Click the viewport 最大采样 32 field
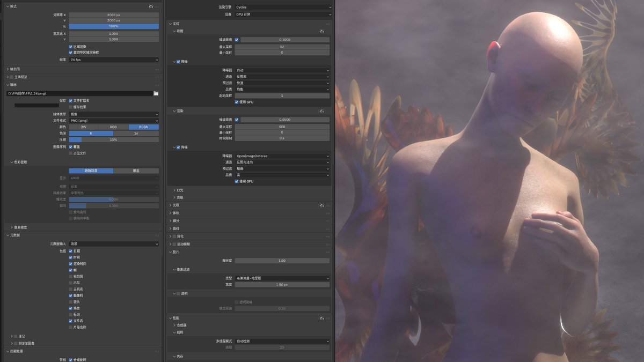This screenshot has width=644, height=362. [282, 47]
